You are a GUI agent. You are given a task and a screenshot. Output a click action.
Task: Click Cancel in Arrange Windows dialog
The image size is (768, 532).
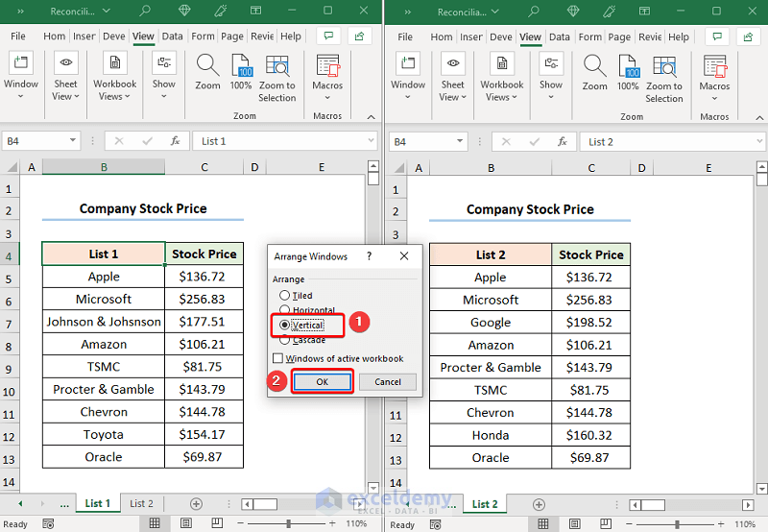coord(388,381)
